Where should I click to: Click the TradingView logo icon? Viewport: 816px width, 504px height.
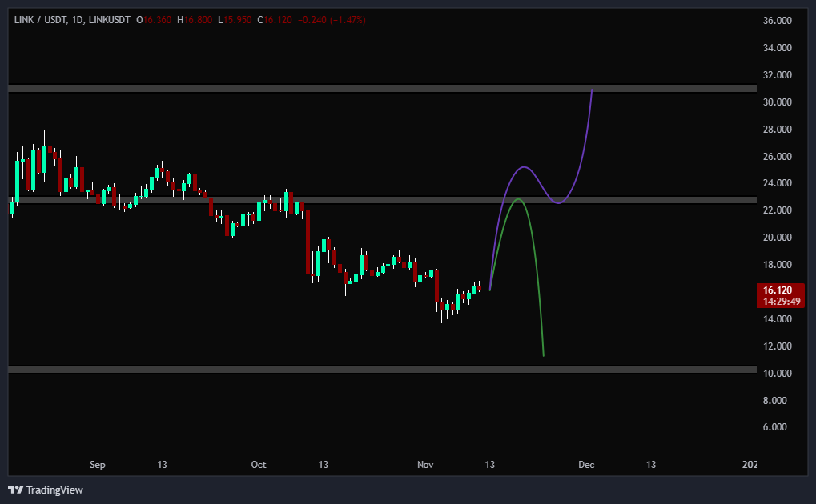(x=16, y=490)
